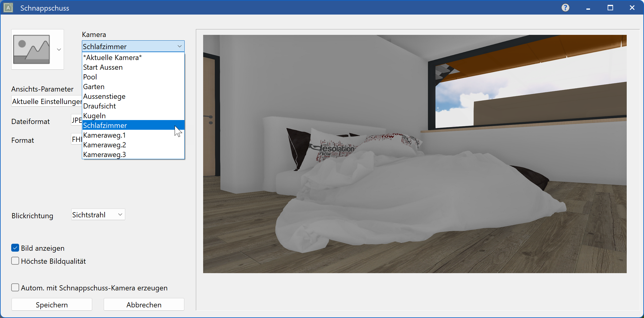Open the Ansichts-Parameter 'Aktuelle Einstellungen' dropdown
Screen dimensions: 644x318
46,101
